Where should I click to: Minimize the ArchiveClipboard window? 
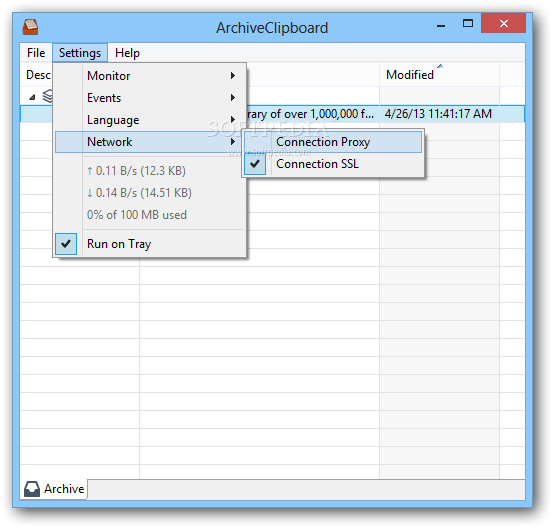[441, 25]
